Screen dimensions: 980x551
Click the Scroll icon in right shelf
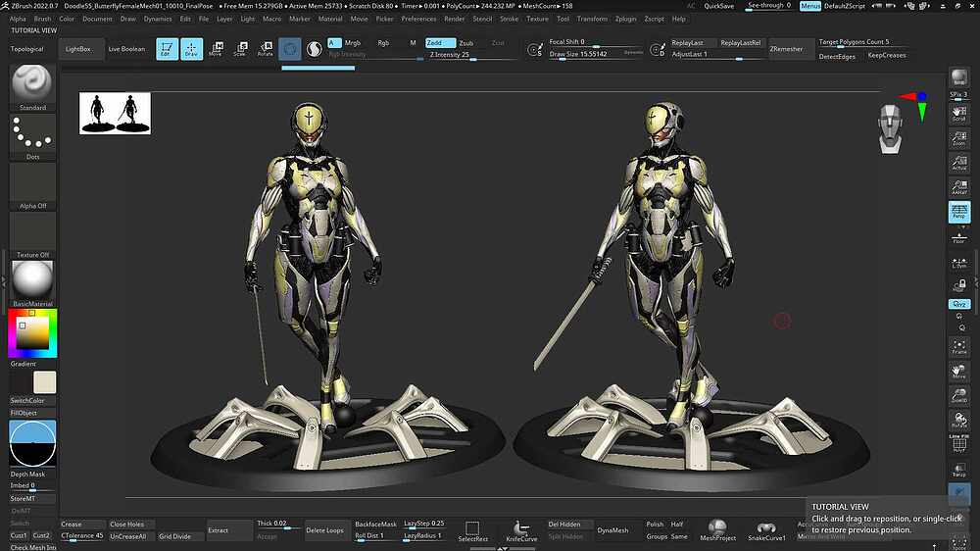959,113
